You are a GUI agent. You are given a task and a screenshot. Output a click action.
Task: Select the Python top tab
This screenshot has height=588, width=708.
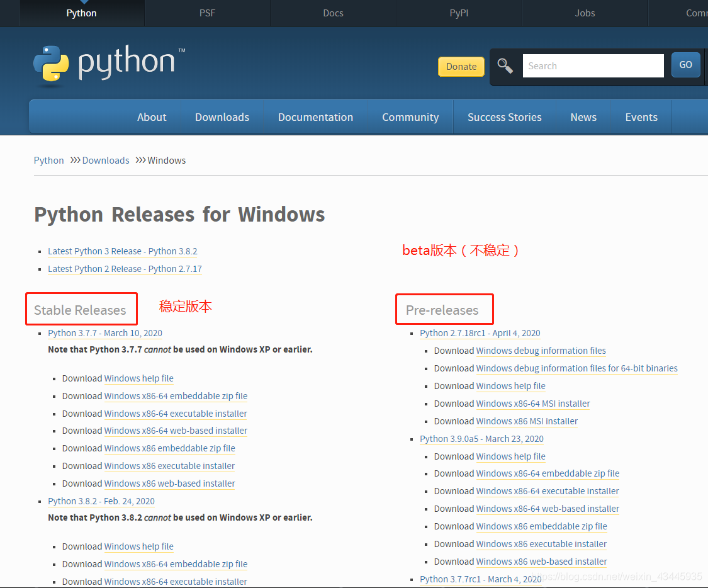tap(81, 13)
